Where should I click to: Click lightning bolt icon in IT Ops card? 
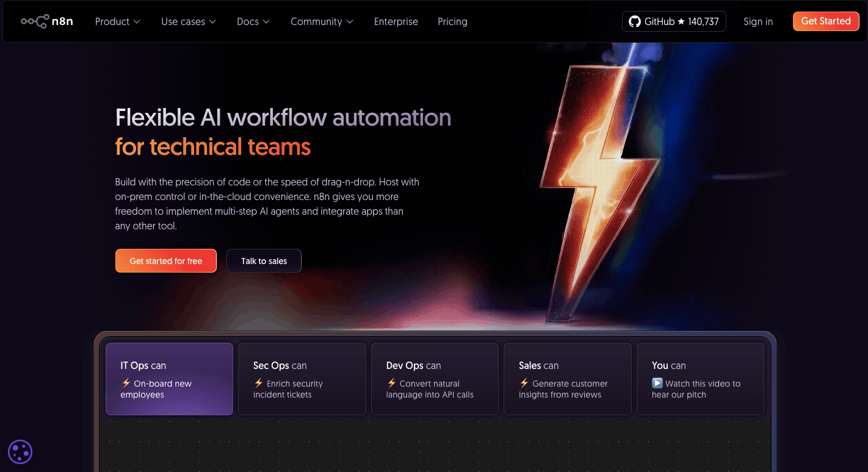pos(126,384)
